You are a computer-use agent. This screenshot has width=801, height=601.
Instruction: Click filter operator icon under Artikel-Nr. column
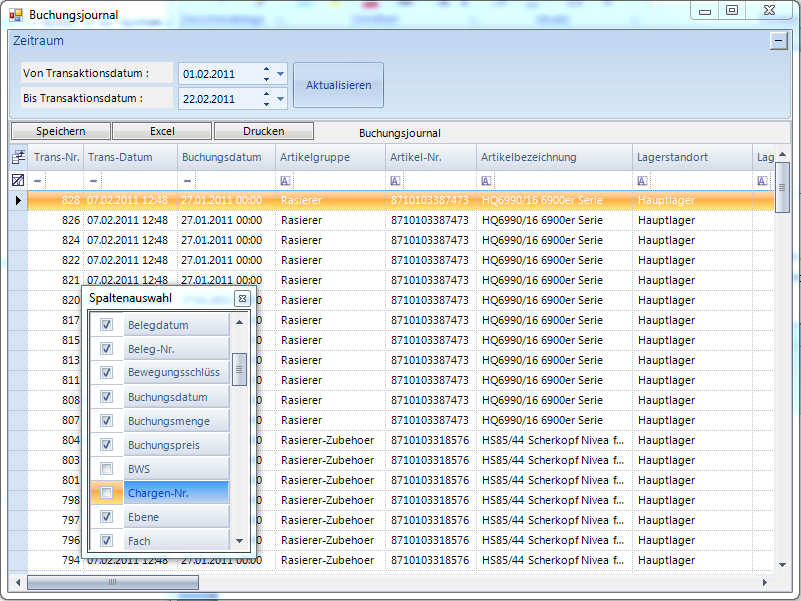click(x=396, y=181)
